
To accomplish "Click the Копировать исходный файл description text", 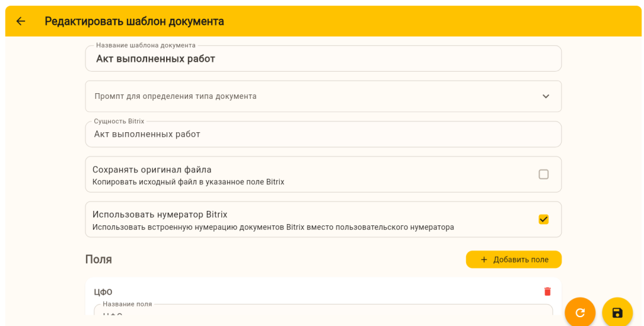I will click(188, 182).
